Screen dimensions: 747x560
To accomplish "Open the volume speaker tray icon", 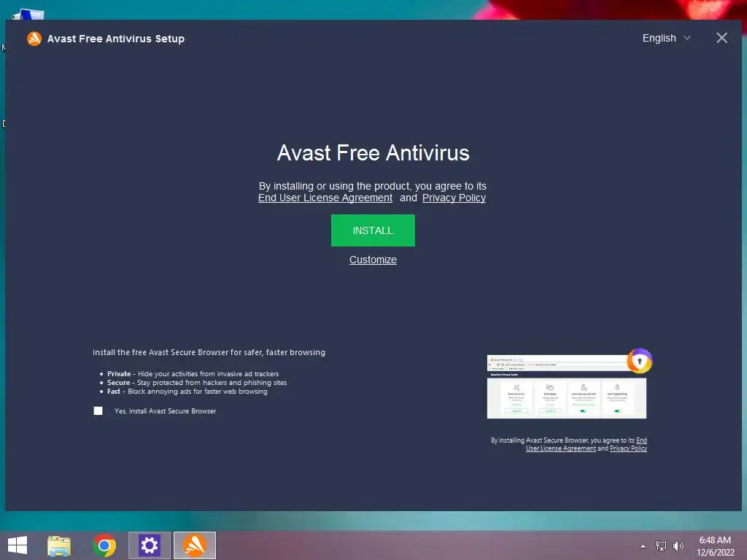I will click(x=678, y=545).
